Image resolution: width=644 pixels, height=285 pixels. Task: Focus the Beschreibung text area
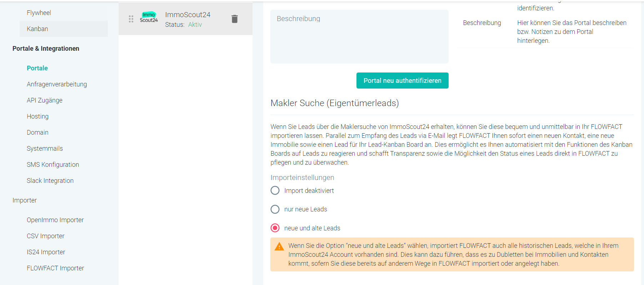pyautogui.click(x=359, y=36)
